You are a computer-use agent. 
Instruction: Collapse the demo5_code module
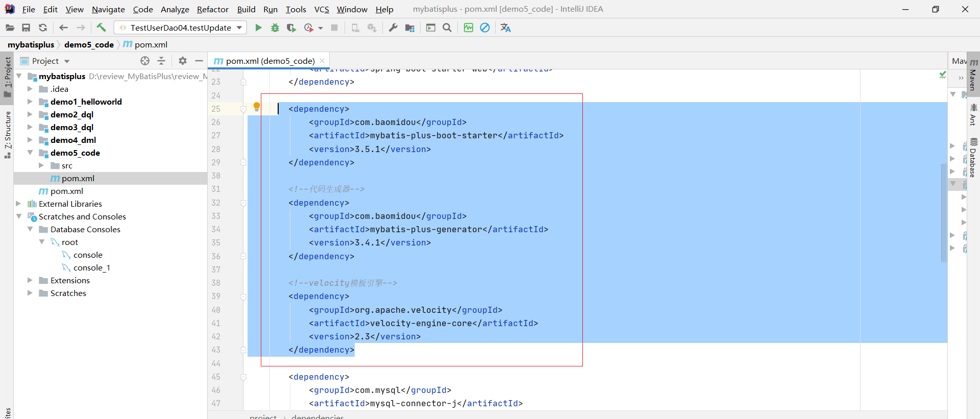coord(30,153)
